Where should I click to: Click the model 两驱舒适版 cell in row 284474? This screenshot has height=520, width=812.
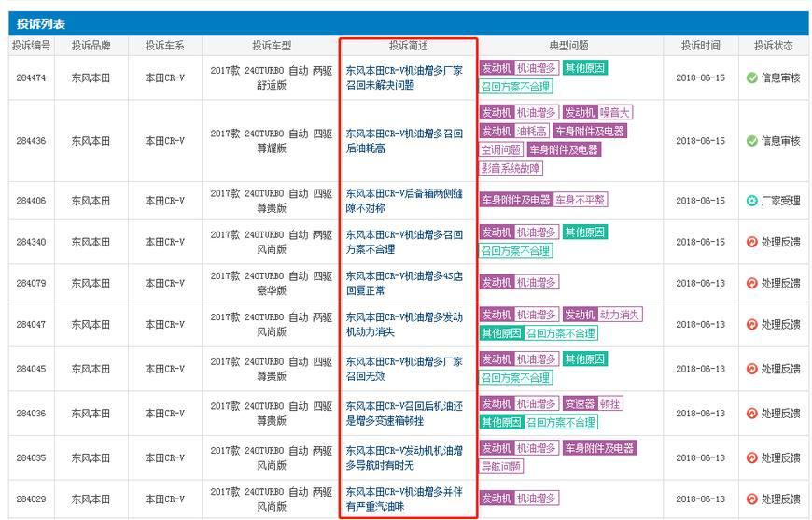272,77
